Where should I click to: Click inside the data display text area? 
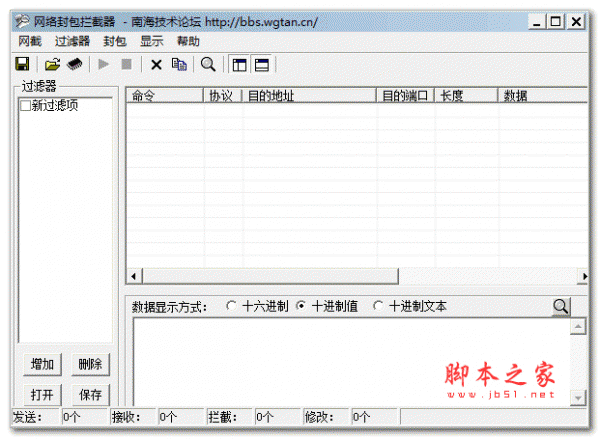click(351, 362)
